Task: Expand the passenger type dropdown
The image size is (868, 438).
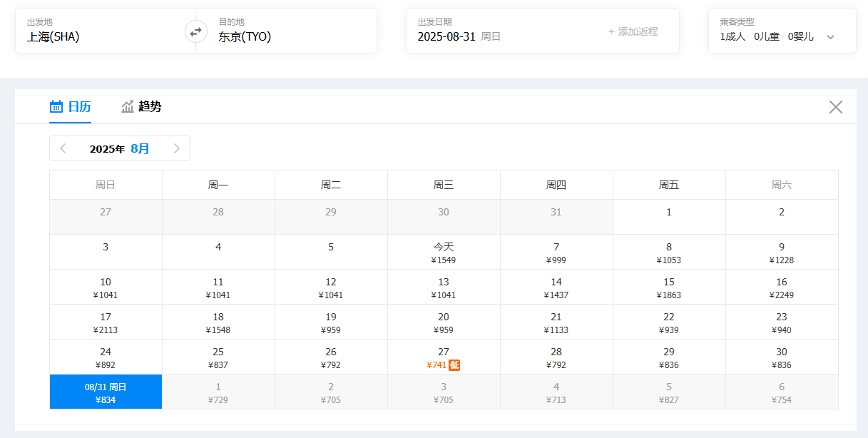Action: (830, 37)
